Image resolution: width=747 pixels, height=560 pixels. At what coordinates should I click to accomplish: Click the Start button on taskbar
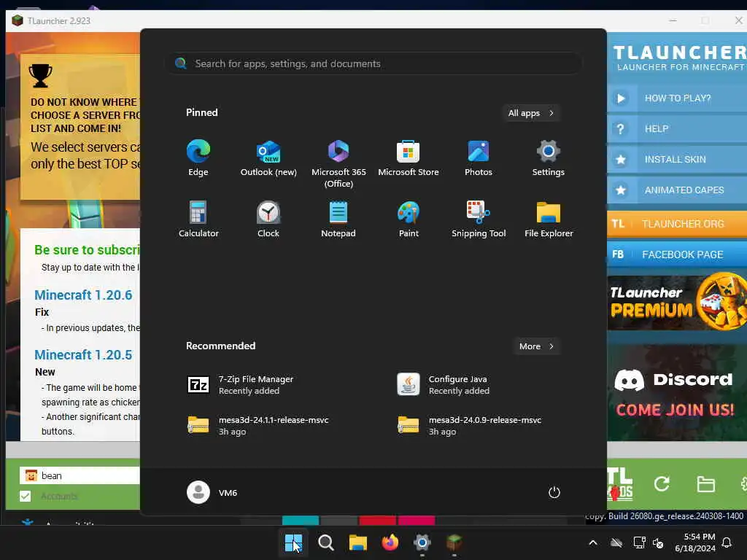(293, 542)
